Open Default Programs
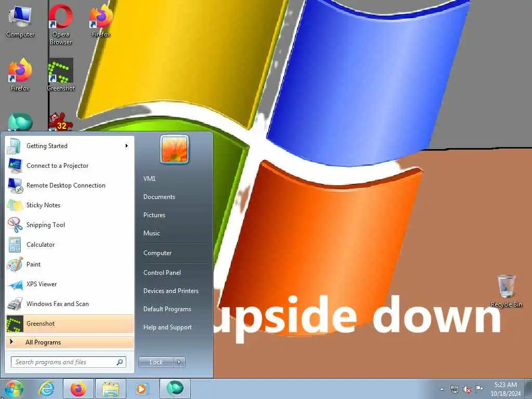Screen dimensions: 532x399 coord(167,309)
